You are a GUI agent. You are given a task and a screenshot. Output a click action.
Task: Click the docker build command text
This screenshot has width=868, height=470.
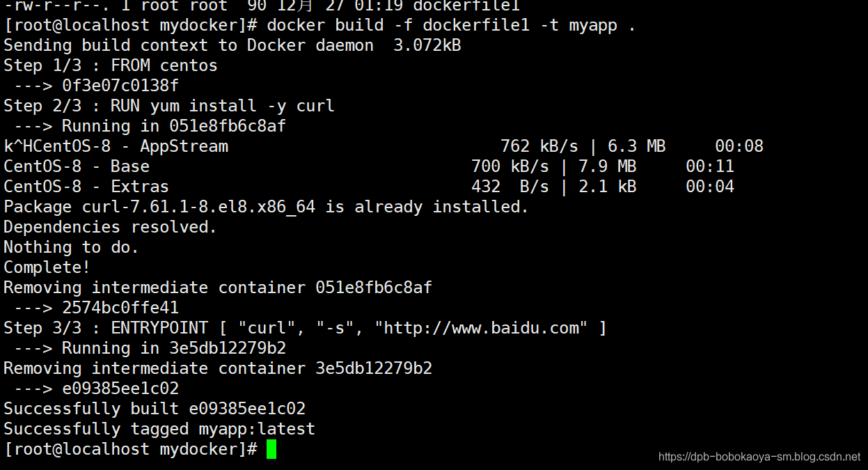[451, 25]
